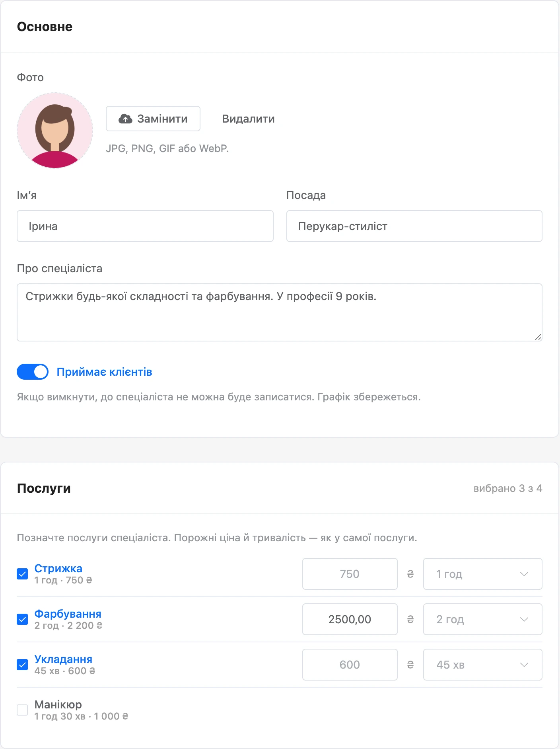Screen dimensions: 560x749
Task: Click the cloud upload icon in Замінити
Action: 125,119
